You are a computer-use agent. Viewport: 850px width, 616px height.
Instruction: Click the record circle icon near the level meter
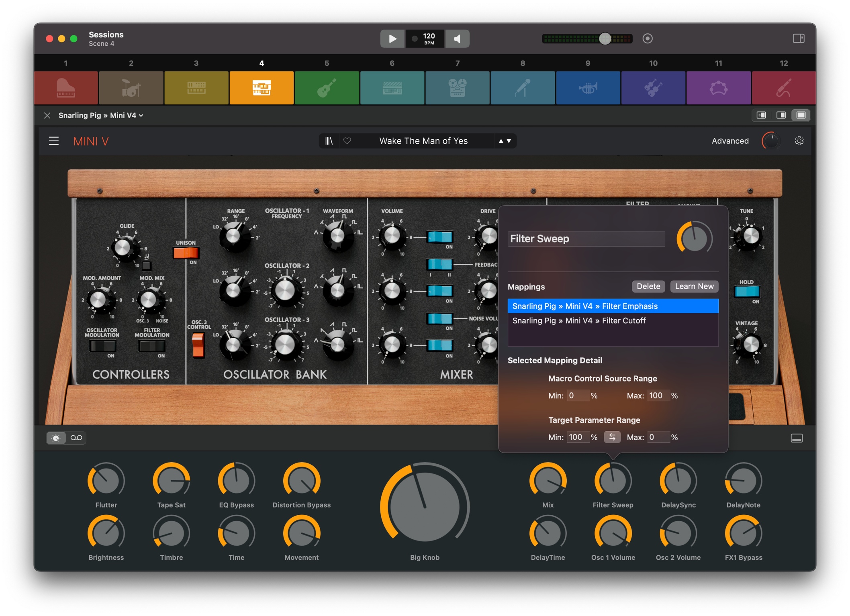click(648, 39)
